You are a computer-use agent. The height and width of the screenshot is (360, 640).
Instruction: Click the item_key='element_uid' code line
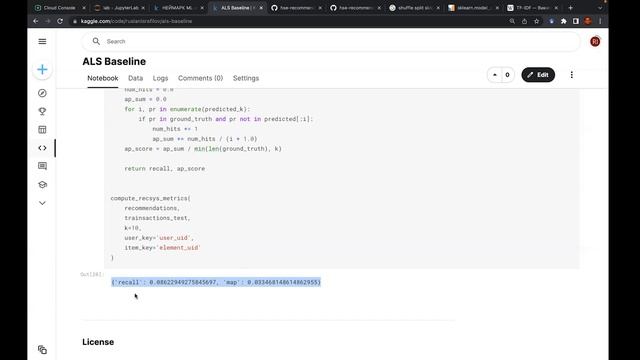(x=162, y=247)
